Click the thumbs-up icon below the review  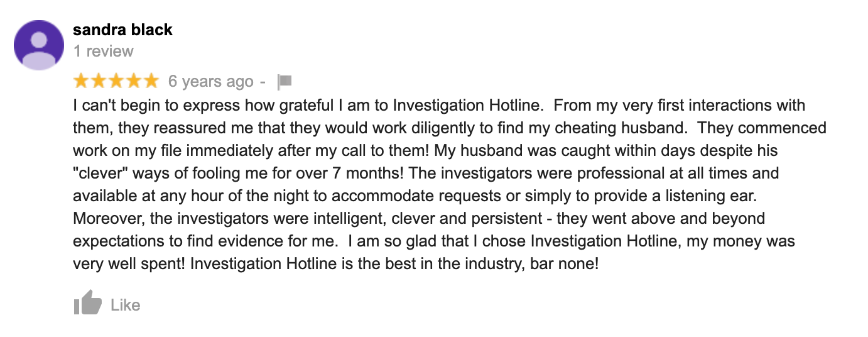(x=87, y=305)
